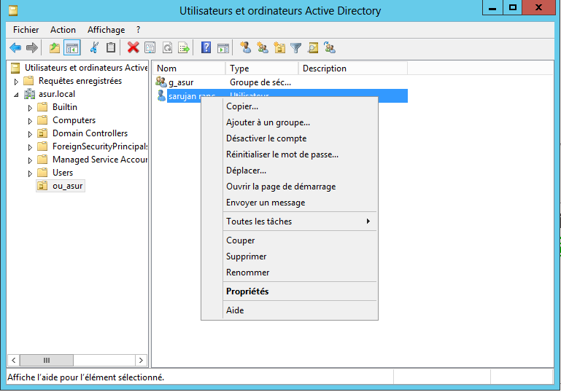Open the ? help menu
The width and height of the screenshot is (561, 392).
point(139,30)
